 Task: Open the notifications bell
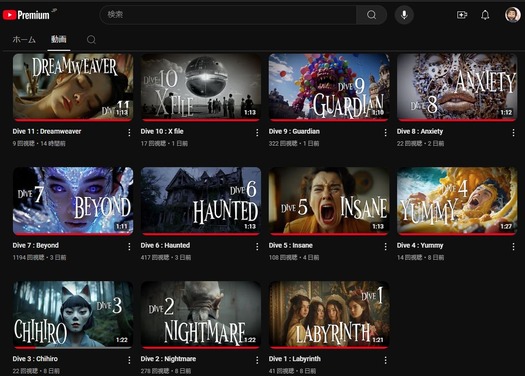pos(485,15)
